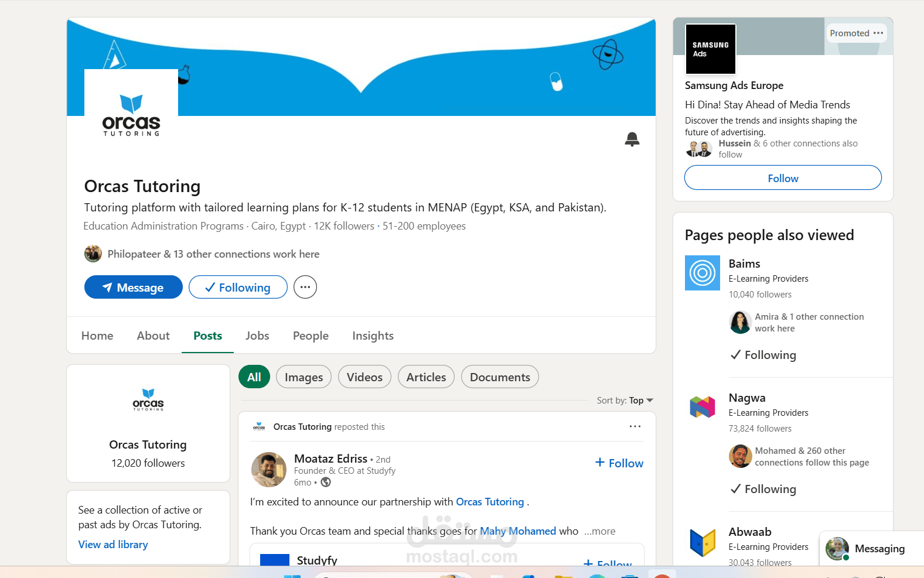The width and height of the screenshot is (924, 578).
Task: Click the small Orcas icon in reposted header
Action: pos(259,427)
